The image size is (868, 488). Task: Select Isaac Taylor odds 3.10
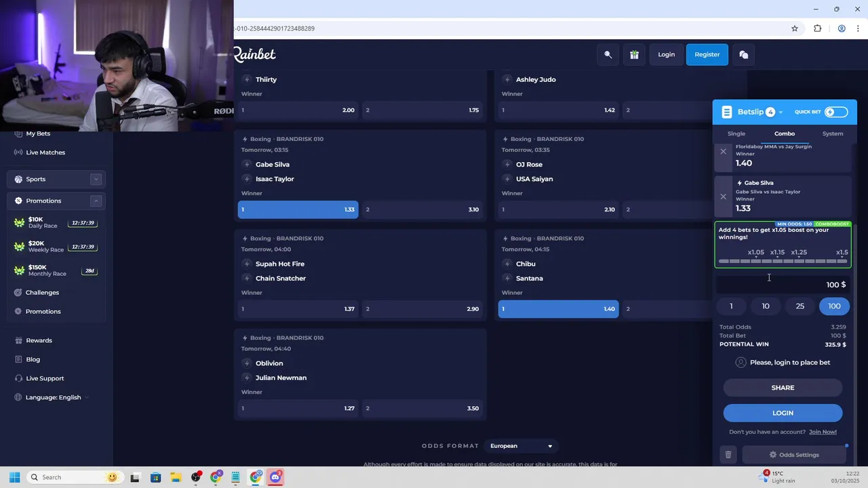[422, 209]
